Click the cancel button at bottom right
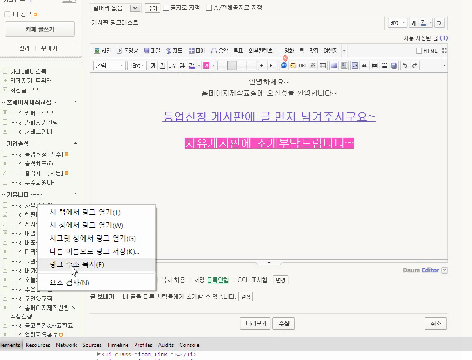This screenshot has width=472, height=360. (436, 323)
